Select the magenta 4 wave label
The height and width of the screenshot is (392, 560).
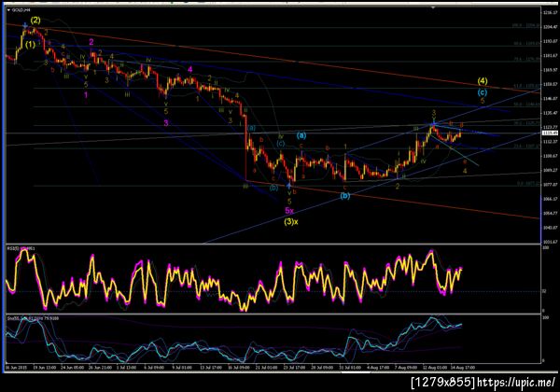190,69
